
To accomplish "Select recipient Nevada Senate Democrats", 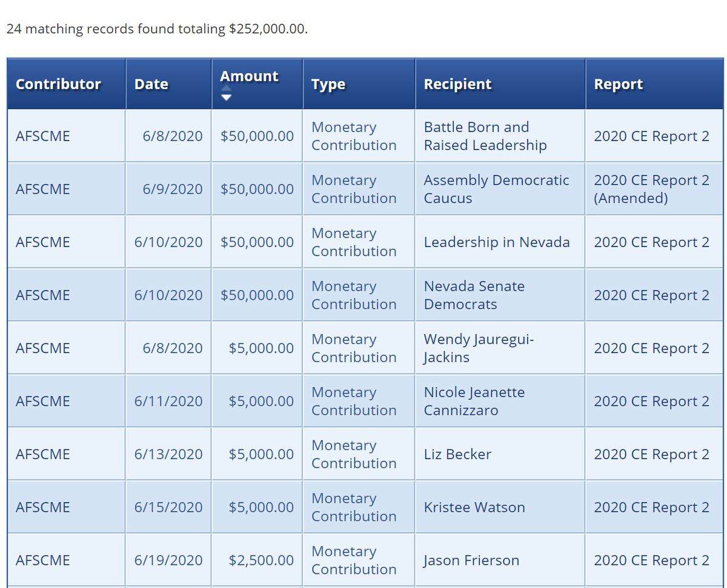I will click(474, 295).
